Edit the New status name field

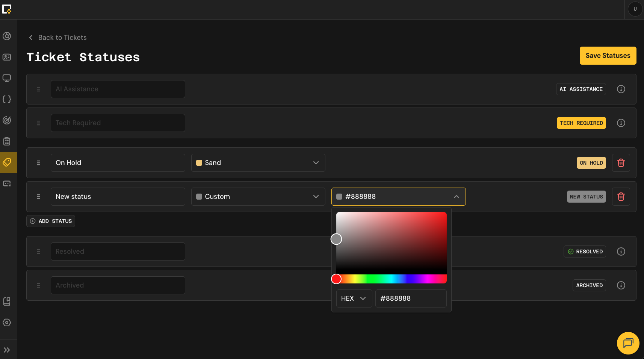pos(118,197)
